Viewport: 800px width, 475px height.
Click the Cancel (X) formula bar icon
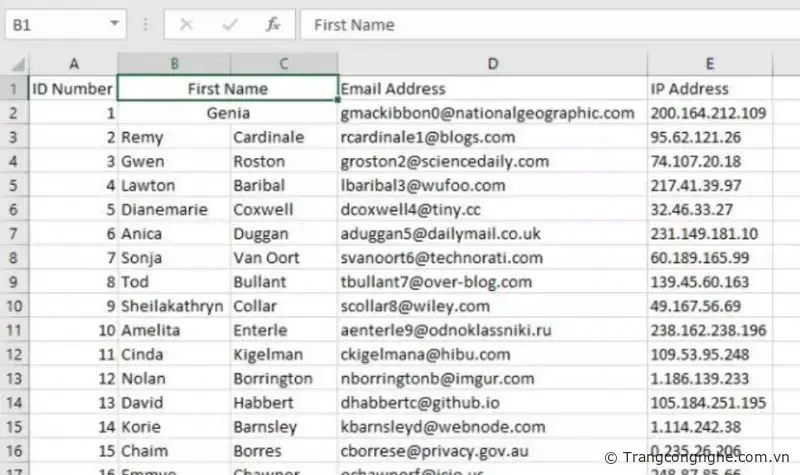tap(188, 24)
